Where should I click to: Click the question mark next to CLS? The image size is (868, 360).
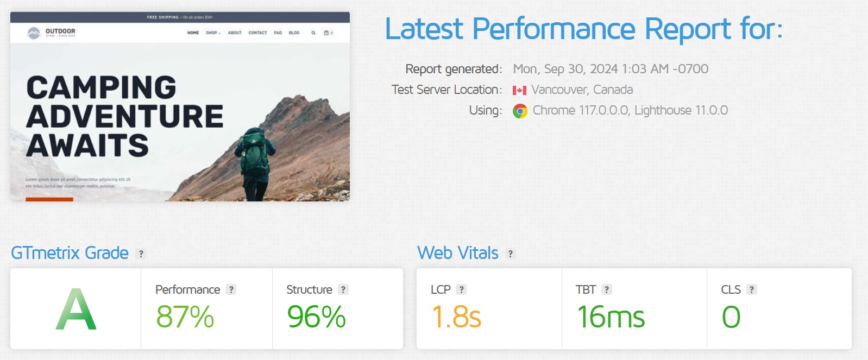click(752, 290)
